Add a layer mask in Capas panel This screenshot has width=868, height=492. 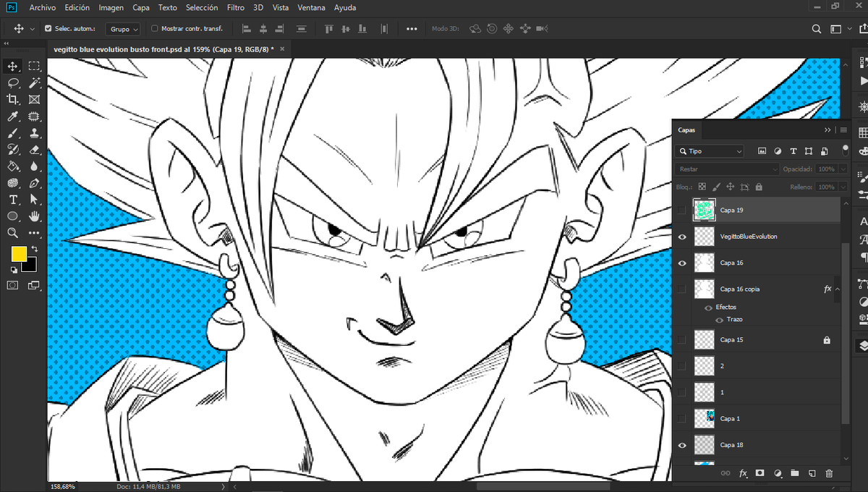pyautogui.click(x=759, y=473)
